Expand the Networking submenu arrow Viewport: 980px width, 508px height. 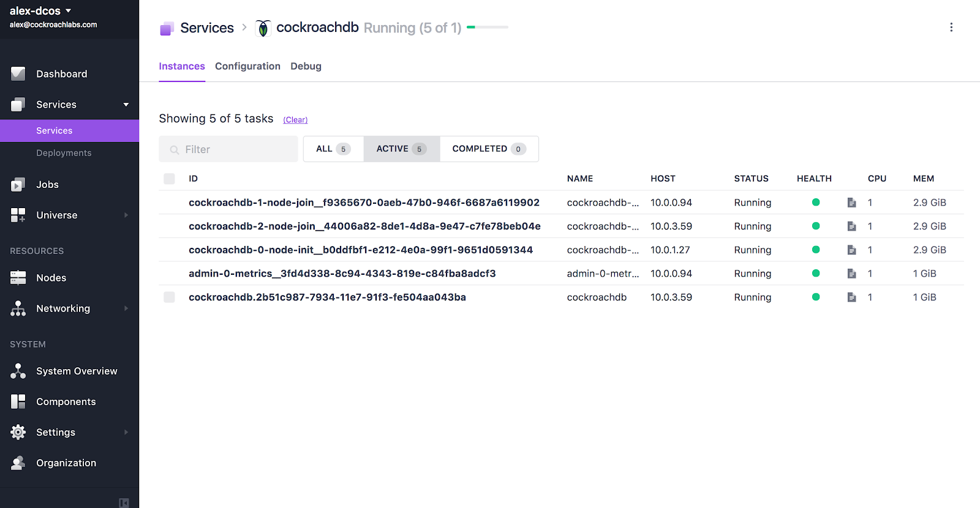(x=126, y=308)
